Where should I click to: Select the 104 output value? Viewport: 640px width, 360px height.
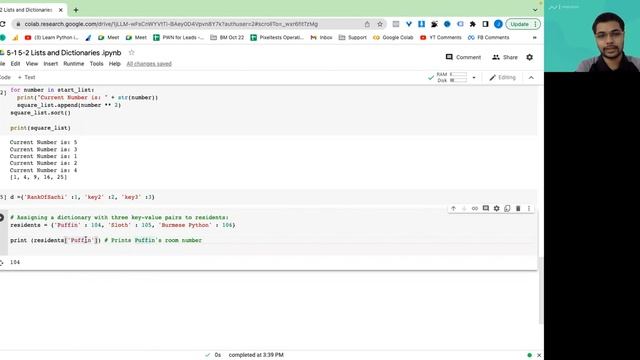coord(15,262)
